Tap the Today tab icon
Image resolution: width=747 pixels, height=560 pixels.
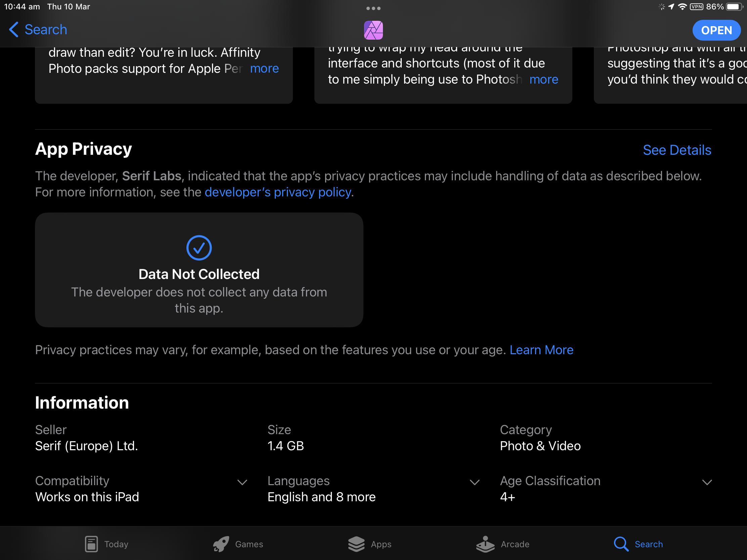click(x=91, y=544)
